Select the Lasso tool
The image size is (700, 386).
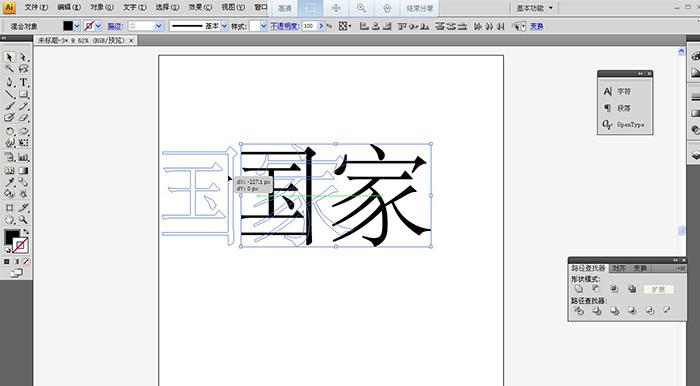click(x=23, y=69)
